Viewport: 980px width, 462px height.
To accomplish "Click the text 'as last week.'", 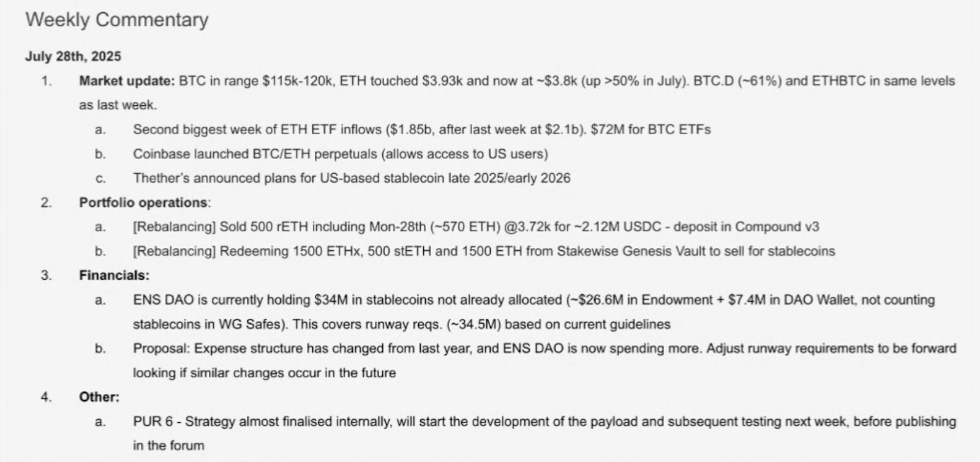I will pos(118,105).
